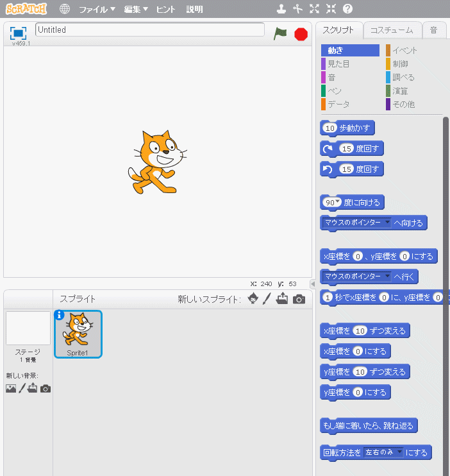Paint a new sprite with brush icon

267,299
